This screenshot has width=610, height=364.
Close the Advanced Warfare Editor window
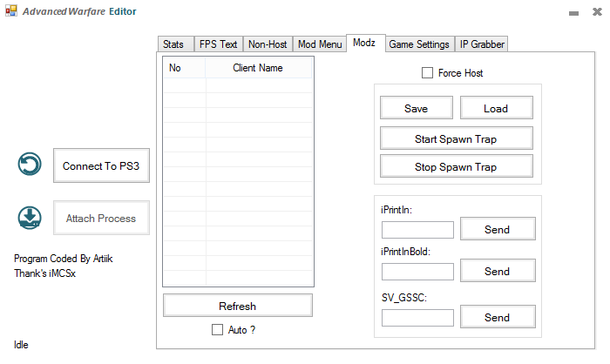tap(597, 12)
